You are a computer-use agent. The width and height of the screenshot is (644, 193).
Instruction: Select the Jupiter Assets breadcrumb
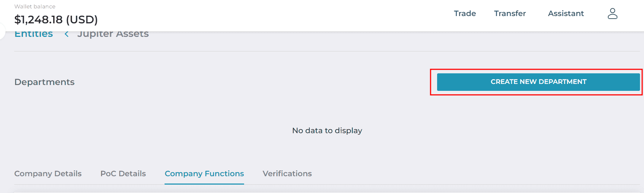pyautogui.click(x=113, y=34)
